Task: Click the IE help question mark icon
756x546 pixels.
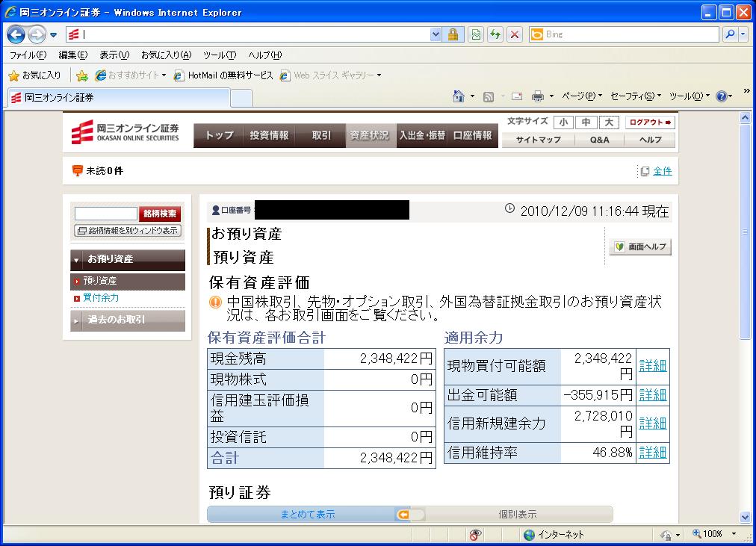Action: (x=721, y=96)
